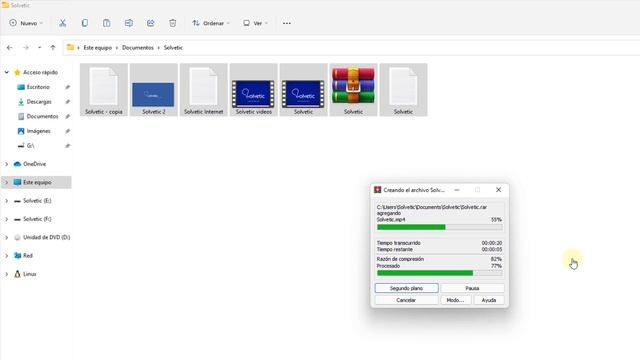Viewport: 640px width, 360px height.
Task: Click the Cut scissors icon in toolbar
Action: pos(62,23)
